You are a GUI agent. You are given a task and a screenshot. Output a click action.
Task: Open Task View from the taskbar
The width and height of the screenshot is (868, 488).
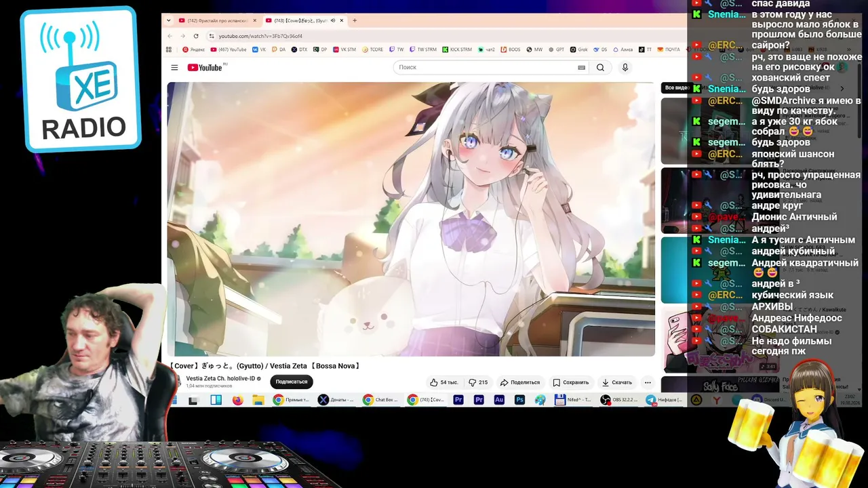click(x=193, y=400)
